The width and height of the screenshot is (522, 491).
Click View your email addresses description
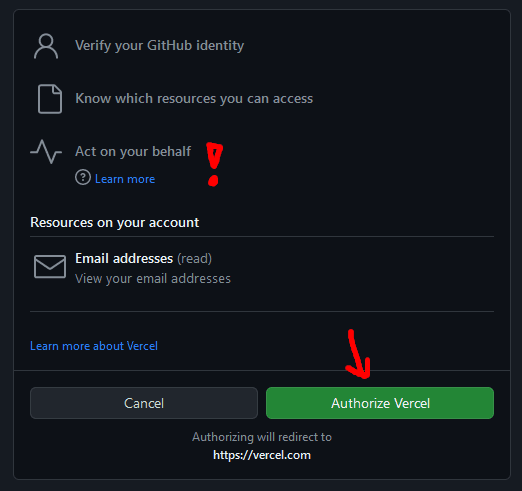point(153,279)
